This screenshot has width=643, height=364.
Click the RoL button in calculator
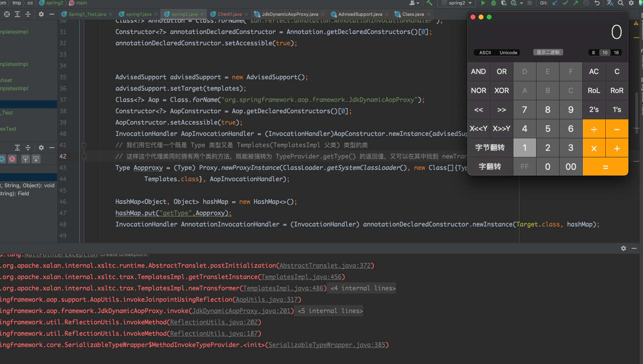594,91
